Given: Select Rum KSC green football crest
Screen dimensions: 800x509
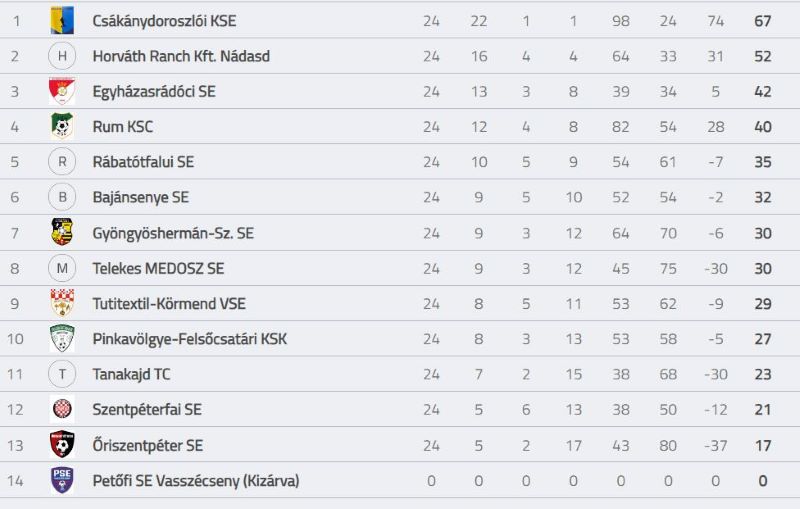Looking at the screenshot, I should [62, 126].
